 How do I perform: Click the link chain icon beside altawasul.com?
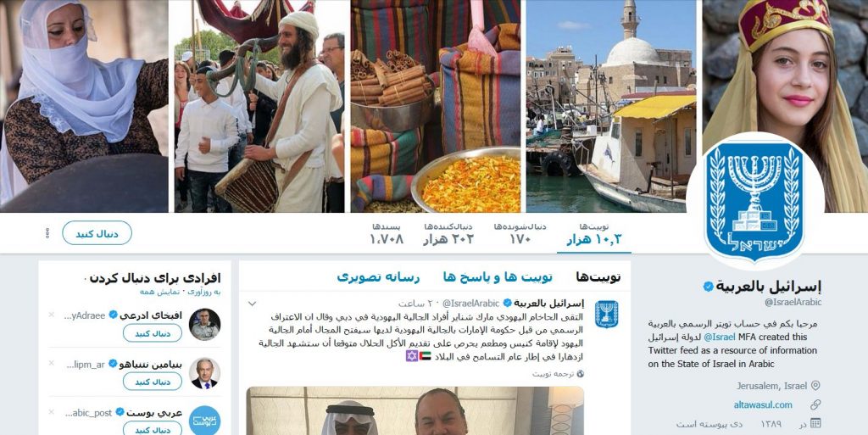point(815,404)
